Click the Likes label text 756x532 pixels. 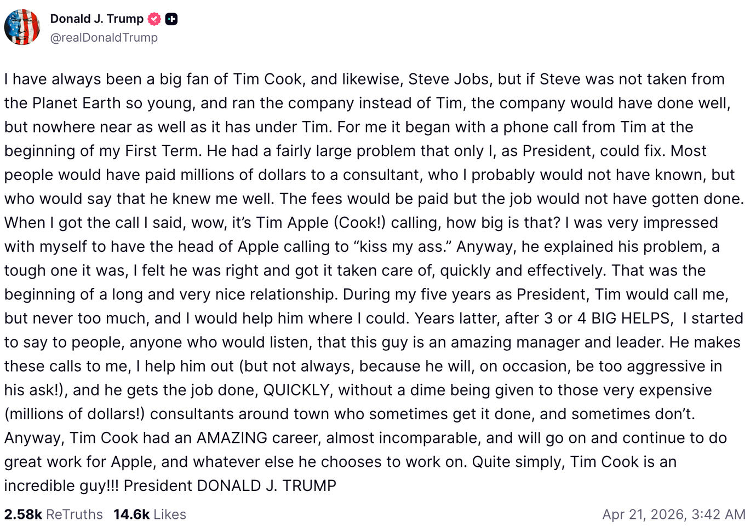click(170, 514)
